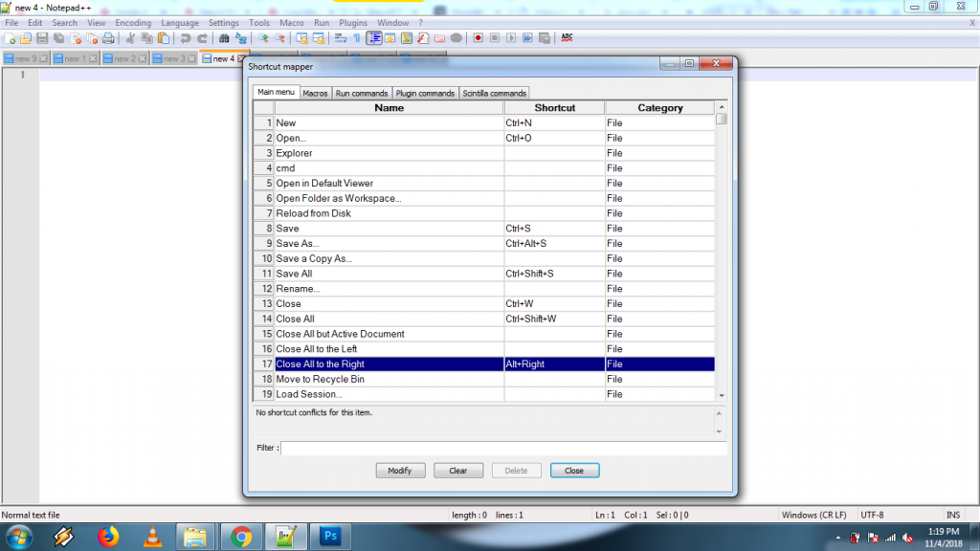
Task: Click Run Macro Multiple Times icon
Action: click(527, 38)
